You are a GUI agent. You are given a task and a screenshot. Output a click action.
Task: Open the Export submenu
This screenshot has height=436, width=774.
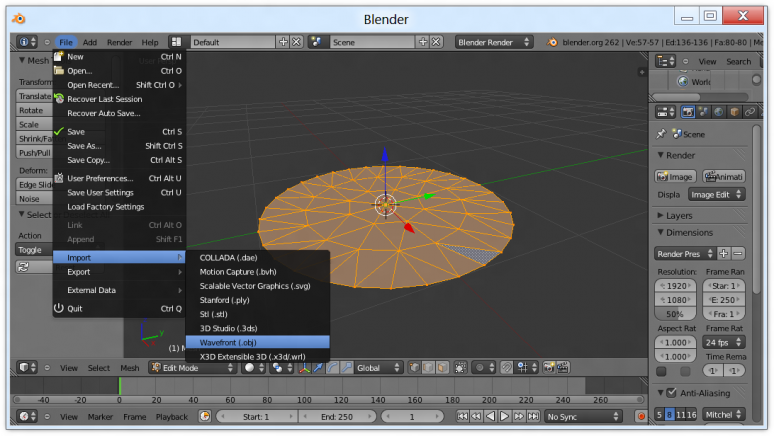(119, 272)
